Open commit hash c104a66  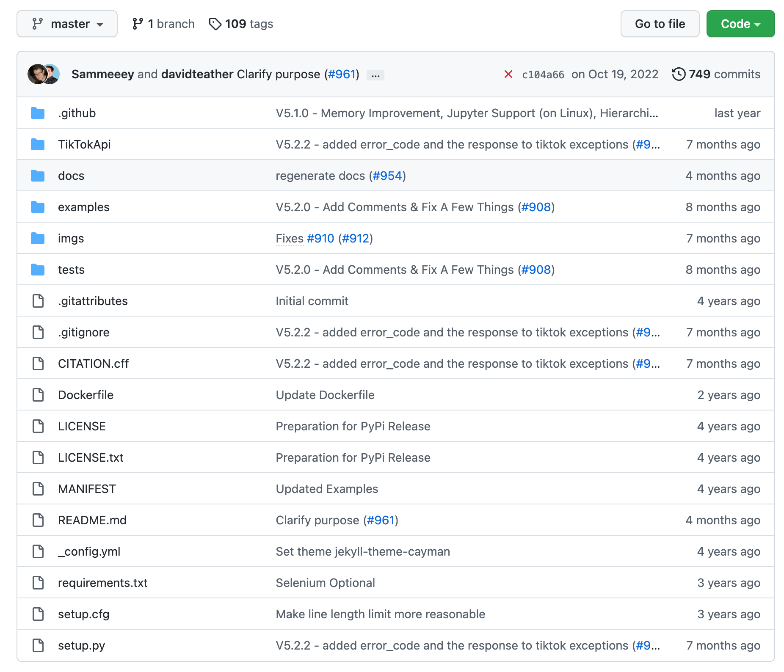pyautogui.click(x=543, y=74)
